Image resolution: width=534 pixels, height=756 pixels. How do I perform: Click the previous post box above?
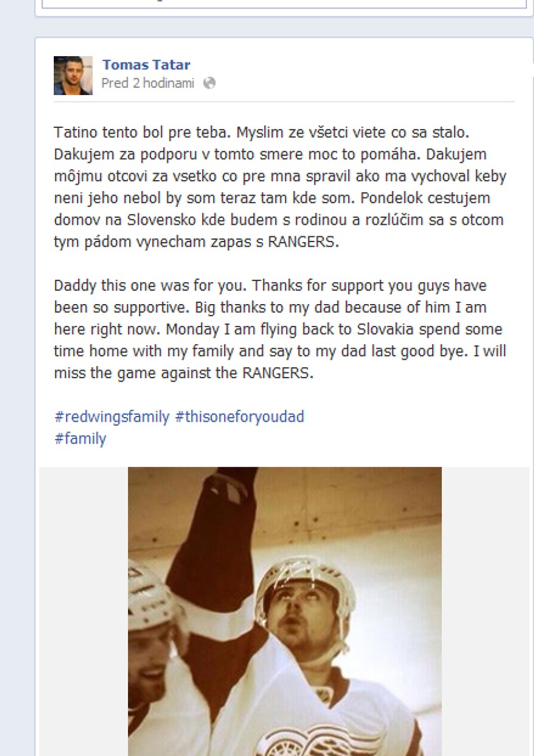coord(284,4)
